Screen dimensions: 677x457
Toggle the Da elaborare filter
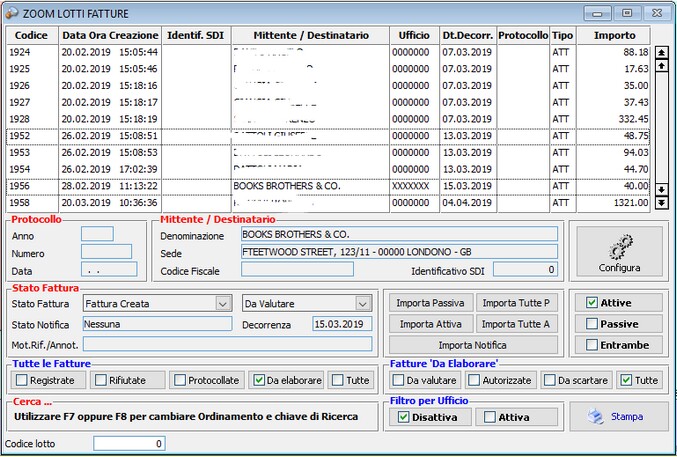259,380
